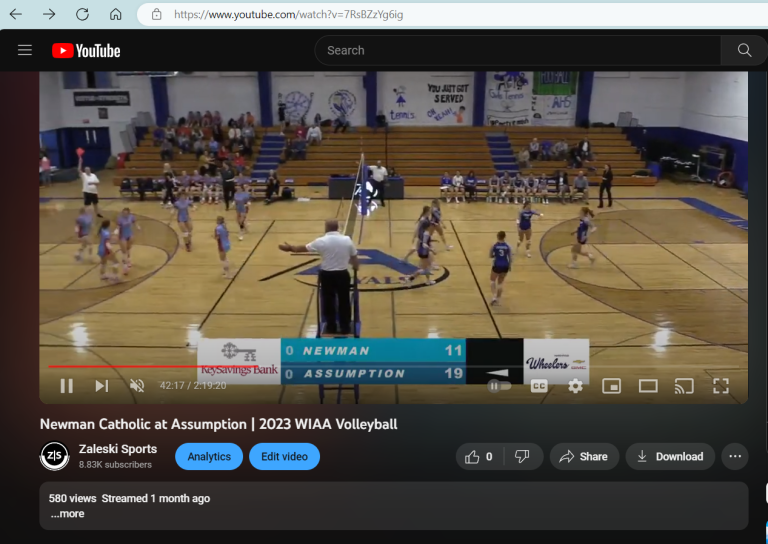Image resolution: width=768 pixels, height=544 pixels.
Task: Skip to next video
Action: point(102,386)
